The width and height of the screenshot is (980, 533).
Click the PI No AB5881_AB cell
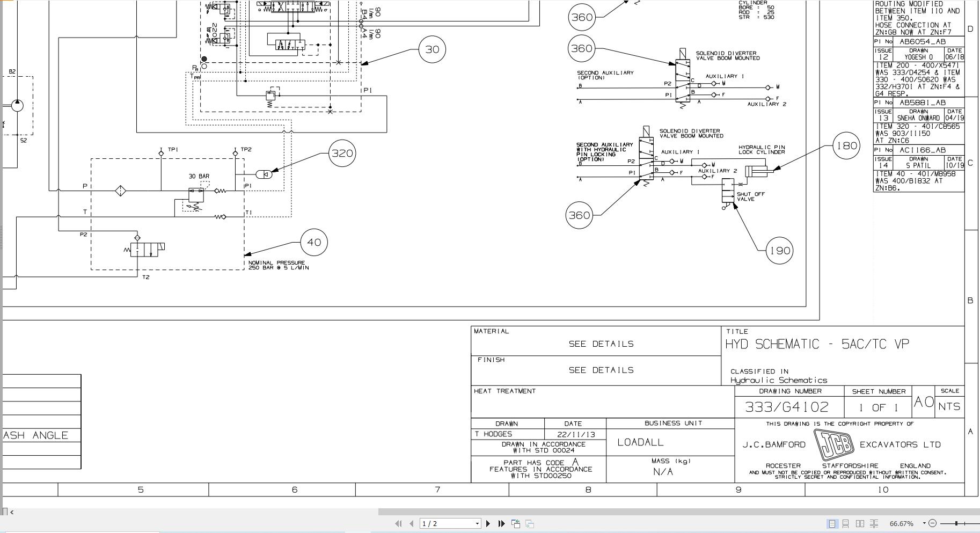tap(918, 103)
